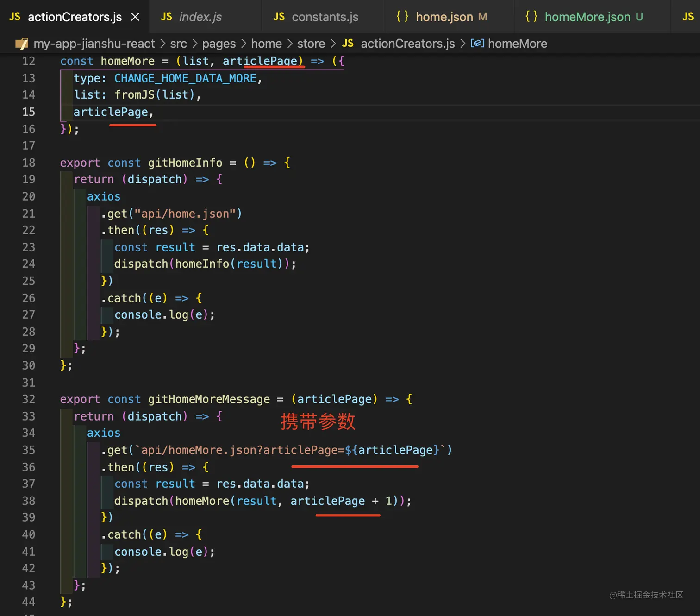Click the JS file icon on actionCreators.js tab
Image resolution: width=700 pixels, height=616 pixels.
point(15,17)
